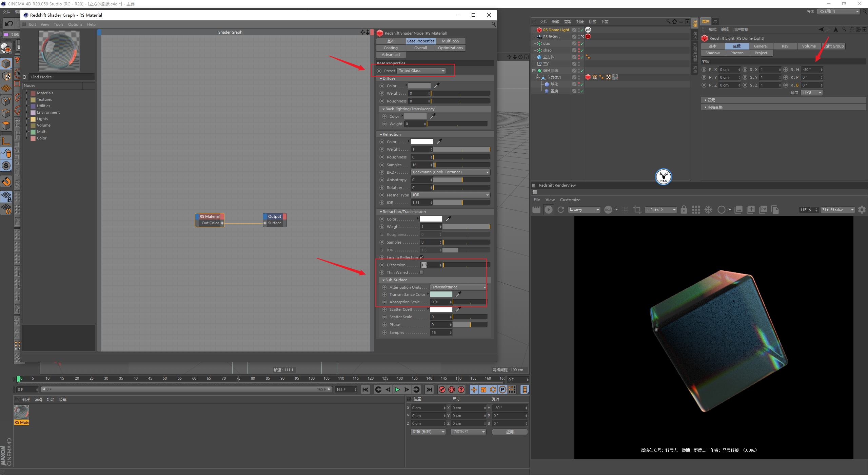Click the green play forward button
868x475 pixels.
[397, 389]
